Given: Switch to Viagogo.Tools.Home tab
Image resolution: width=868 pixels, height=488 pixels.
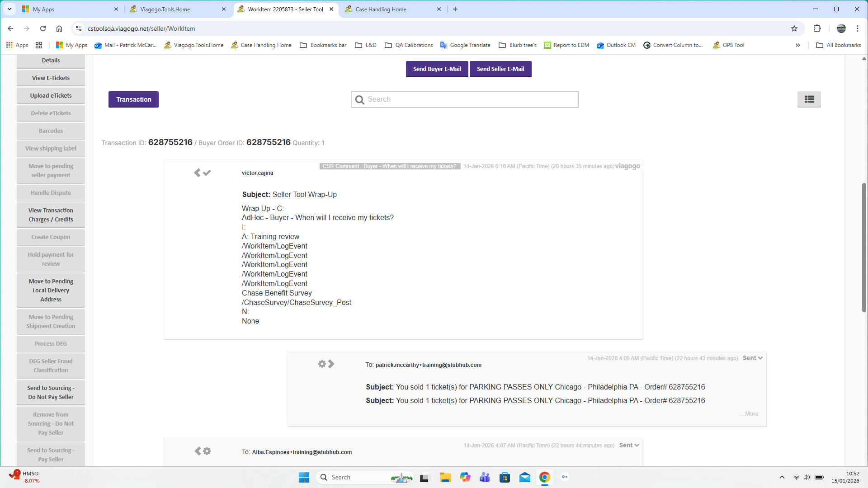Looking at the screenshot, I should pyautogui.click(x=165, y=9).
